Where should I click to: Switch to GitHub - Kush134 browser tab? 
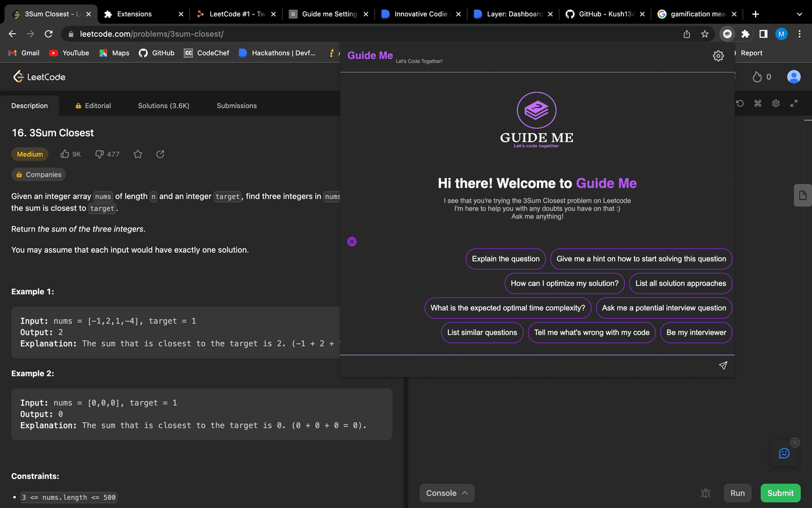pos(606,14)
